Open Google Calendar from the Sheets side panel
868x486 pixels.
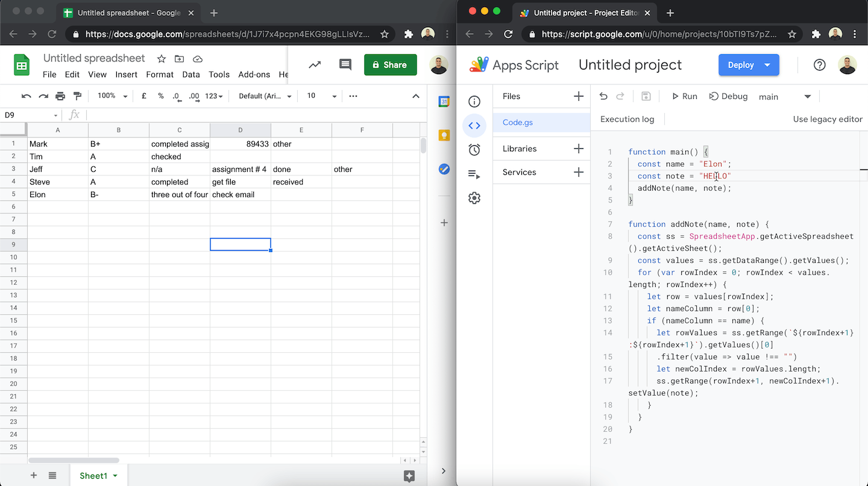click(444, 101)
